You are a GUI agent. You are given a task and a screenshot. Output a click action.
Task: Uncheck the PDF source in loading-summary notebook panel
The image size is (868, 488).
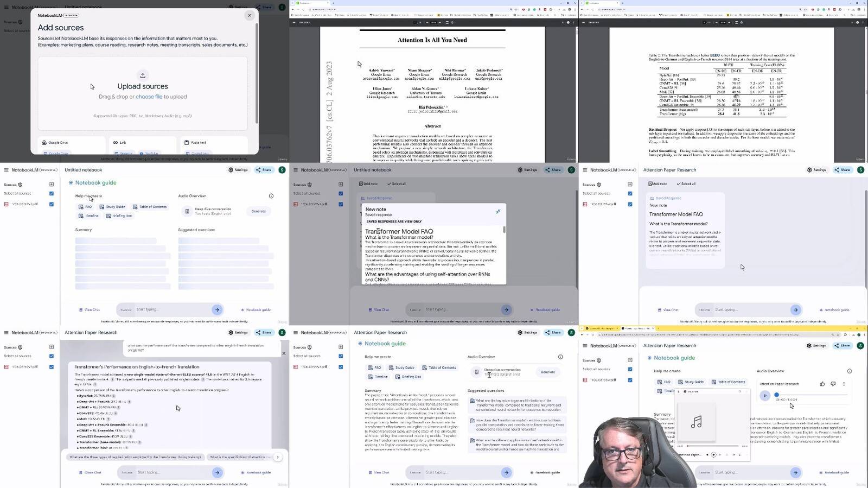pos(52,204)
